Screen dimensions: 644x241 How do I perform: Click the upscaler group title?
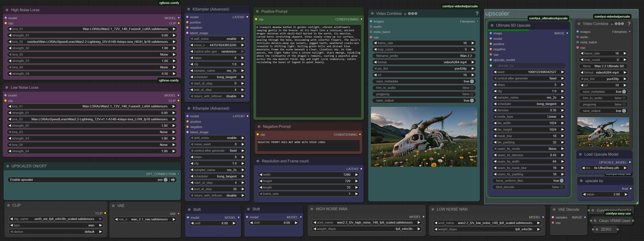click(x=497, y=14)
